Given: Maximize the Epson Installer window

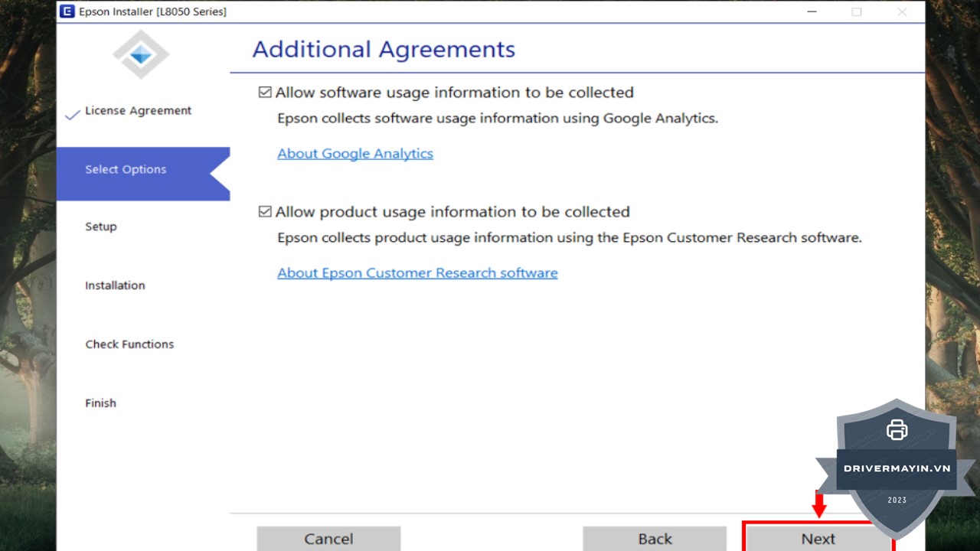Looking at the screenshot, I should [857, 11].
